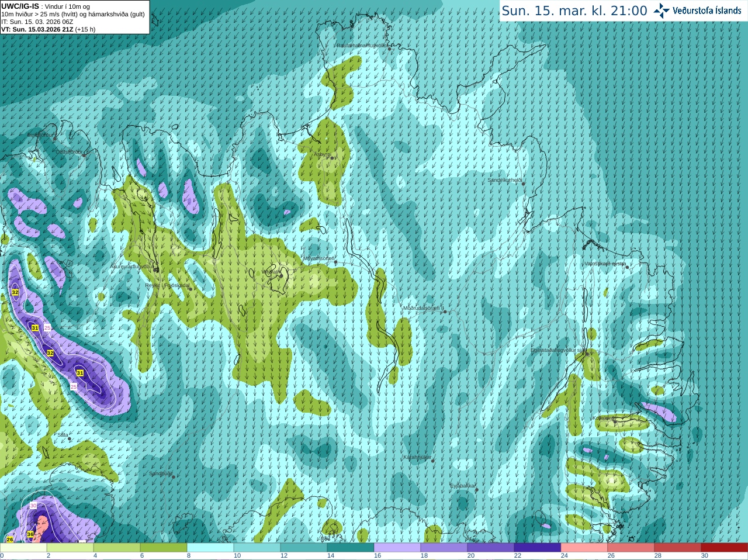This screenshot has width=748, height=560.
Task: Pick the 4–6 m/s green legend swatch
Action: tap(117, 548)
